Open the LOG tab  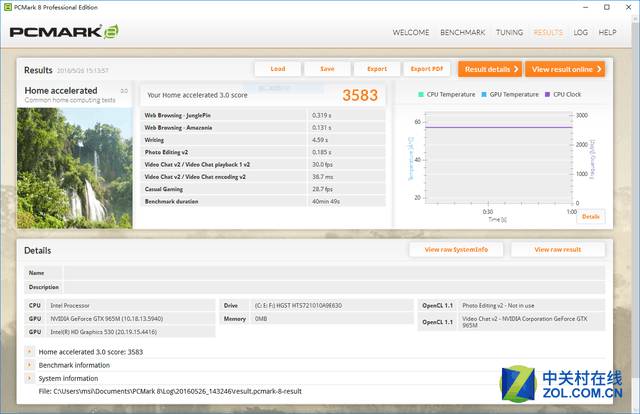[x=580, y=32]
